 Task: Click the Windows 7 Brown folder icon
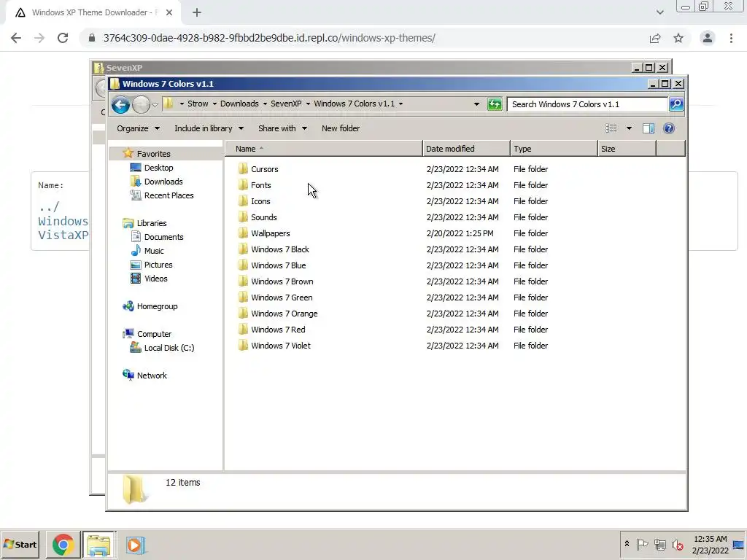click(243, 281)
